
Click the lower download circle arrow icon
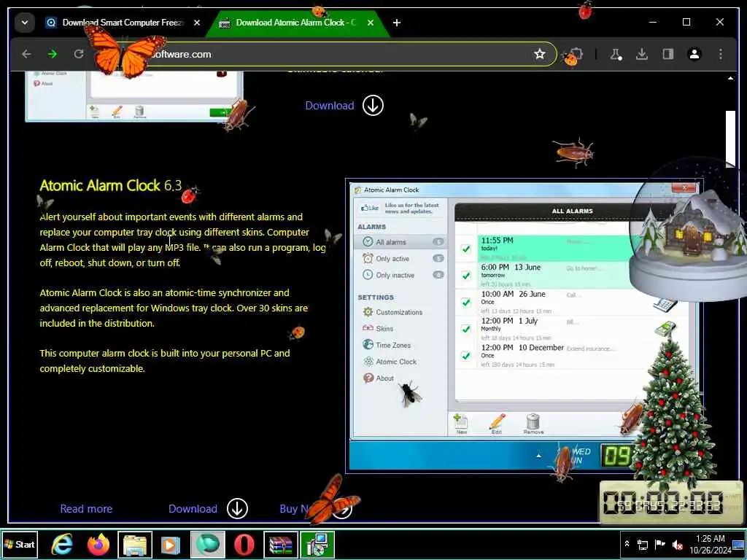click(237, 508)
